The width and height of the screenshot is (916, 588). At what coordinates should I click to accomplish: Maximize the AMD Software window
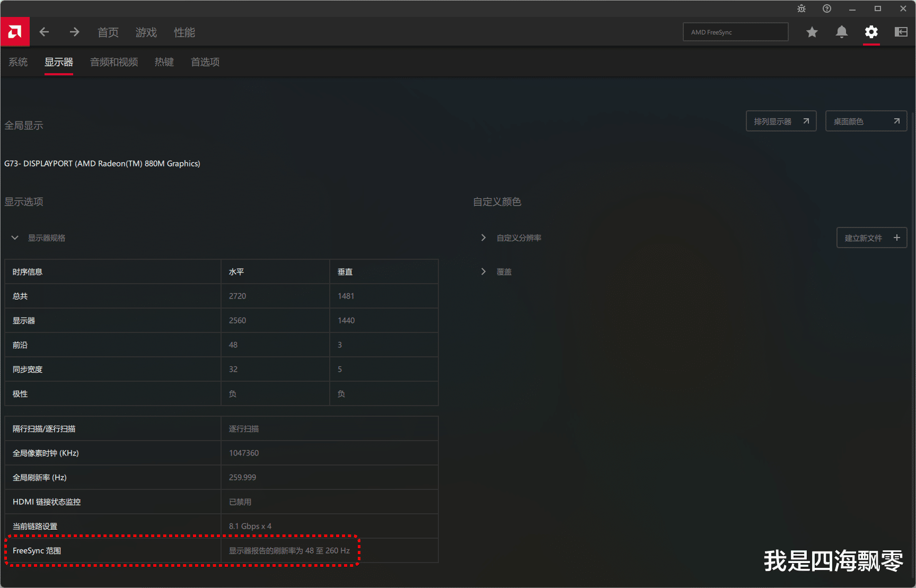point(878,8)
